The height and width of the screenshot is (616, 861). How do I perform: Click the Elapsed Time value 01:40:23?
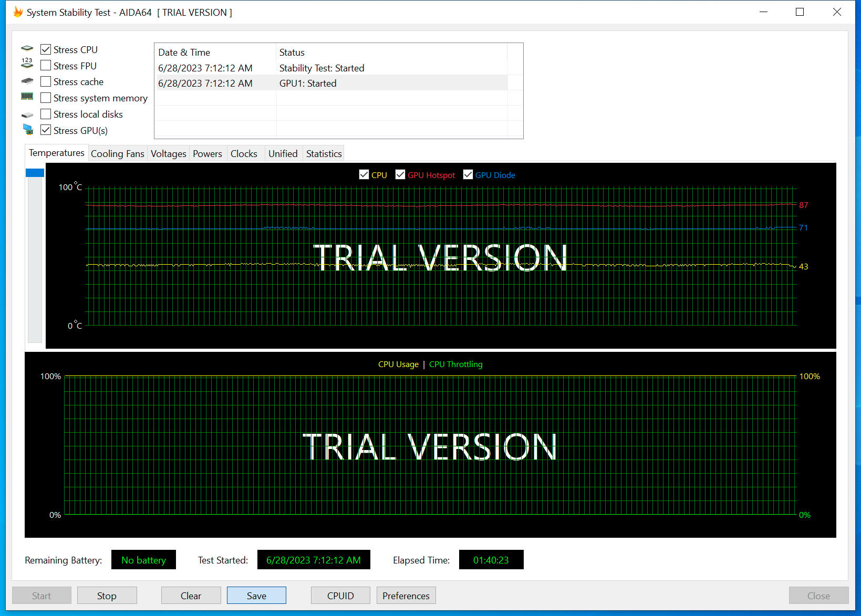(x=491, y=560)
